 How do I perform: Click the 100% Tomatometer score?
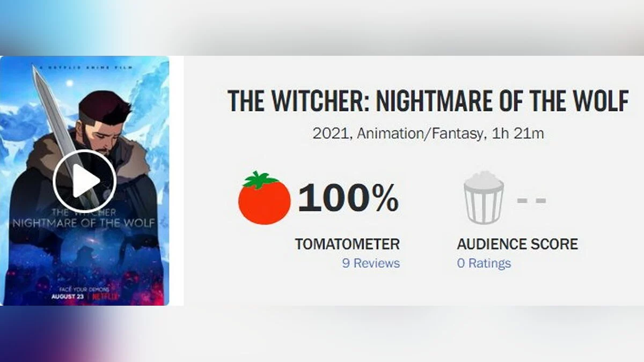click(348, 198)
